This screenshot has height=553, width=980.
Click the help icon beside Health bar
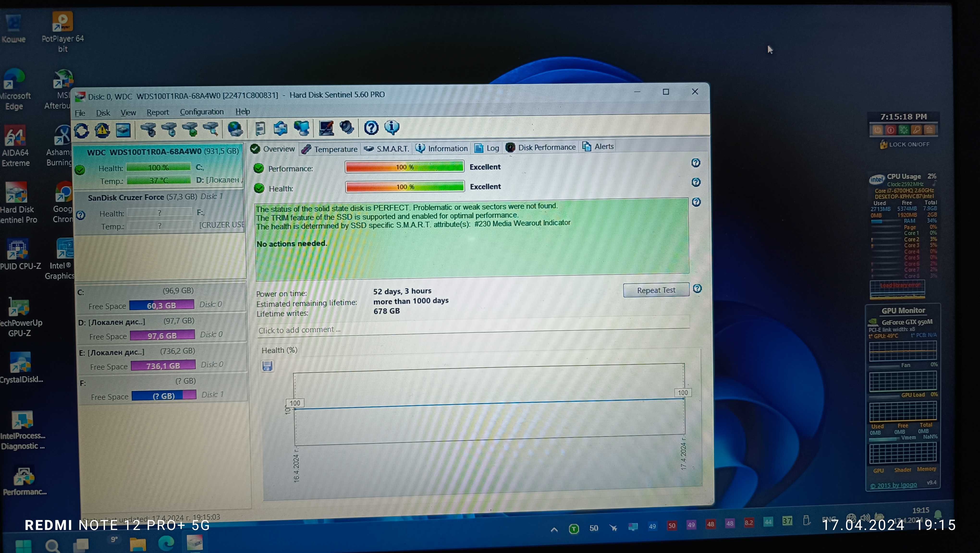pyautogui.click(x=696, y=182)
